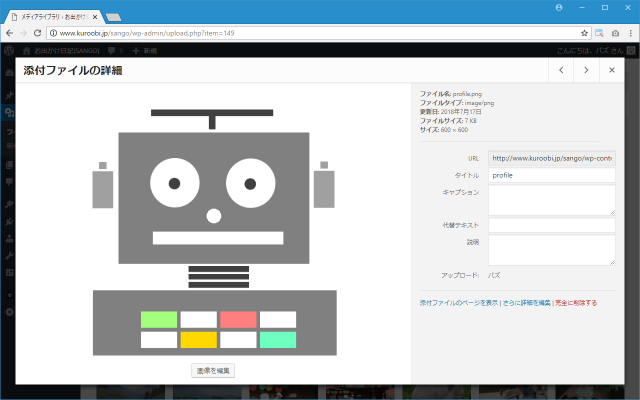Open a new browser tab
Screen dimensions: 640x400
tap(113, 17)
